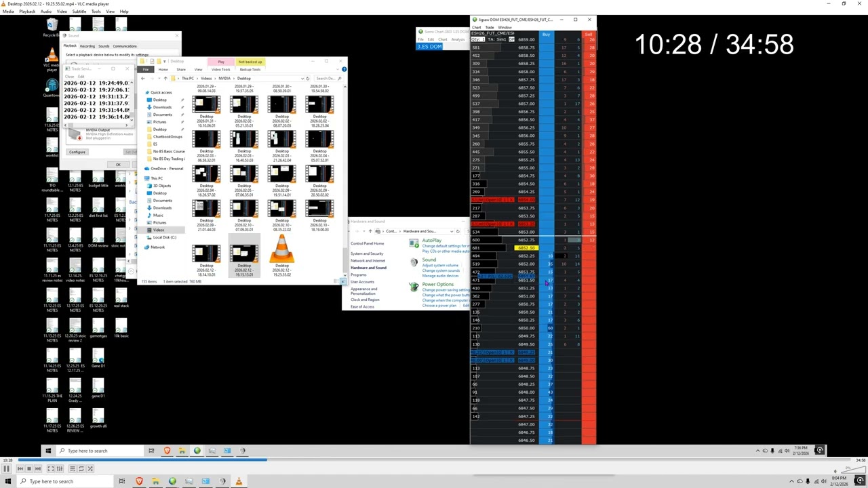Open AutoPlay link in Control Panel
Viewport: 868px width, 488px height.
pos(431,241)
